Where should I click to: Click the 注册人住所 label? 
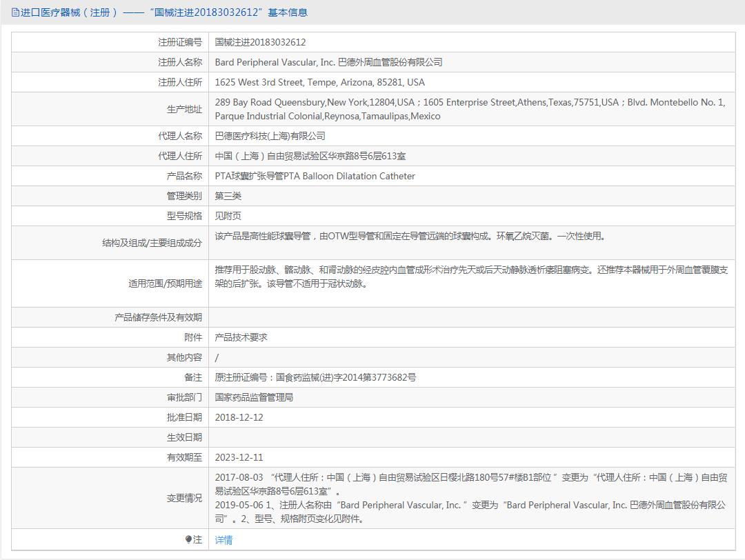click(180, 82)
